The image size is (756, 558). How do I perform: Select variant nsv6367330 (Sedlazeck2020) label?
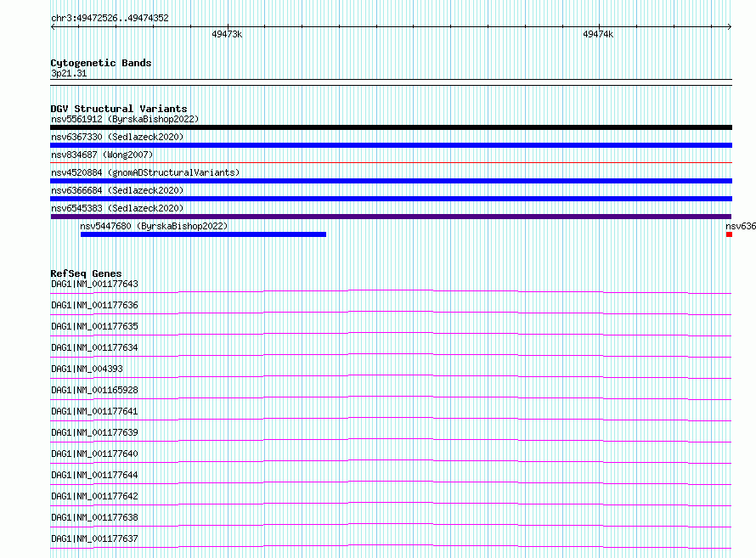(117, 137)
